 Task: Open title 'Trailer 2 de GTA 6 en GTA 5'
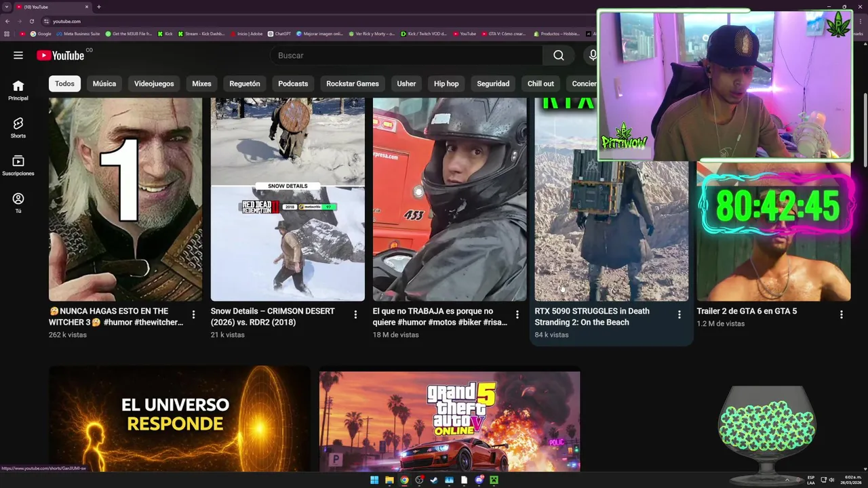coord(747,311)
